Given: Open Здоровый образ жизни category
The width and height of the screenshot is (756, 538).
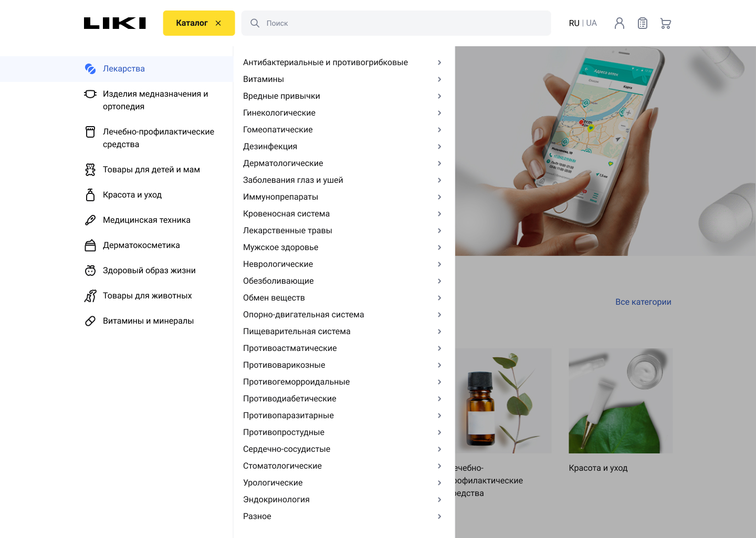Looking at the screenshot, I should pyautogui.click(x=149, y=271).
